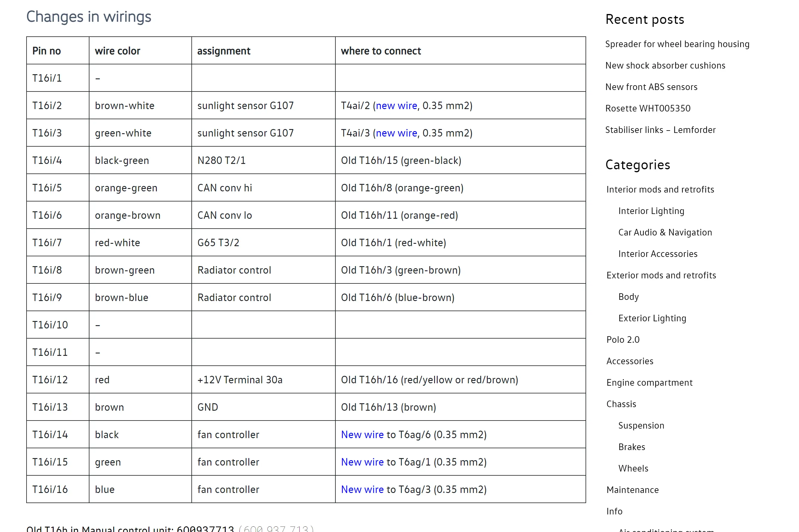799x532 pixels.
Task: Open 'Stabiliser links – Lemforder' post
Action: (660, 130)
